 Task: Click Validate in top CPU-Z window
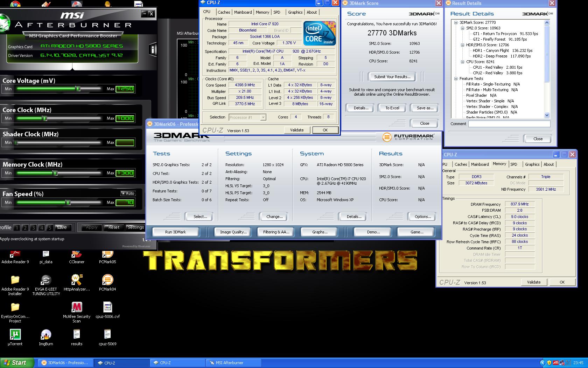[x=297, y=130]
